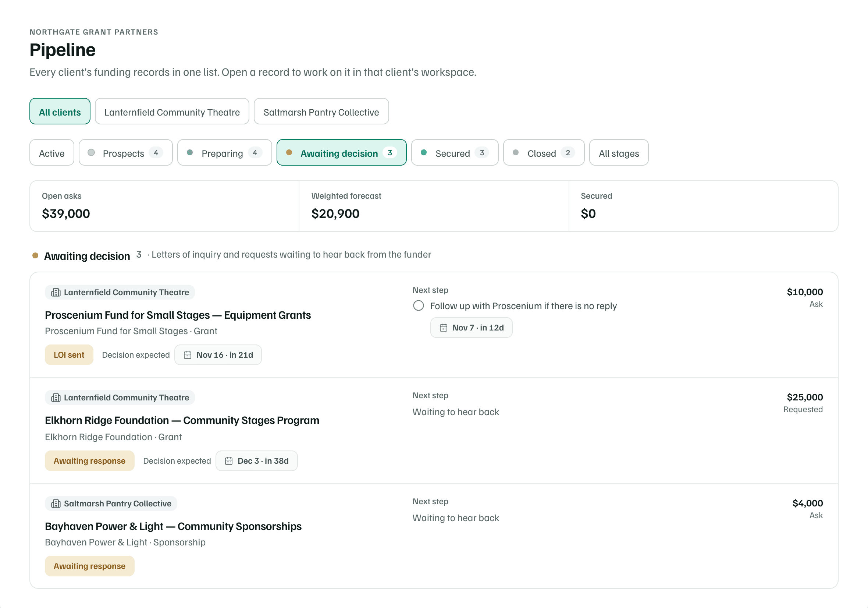Show the Prospects stage
This screenshot has height=608, width=868.
(126, 153)
